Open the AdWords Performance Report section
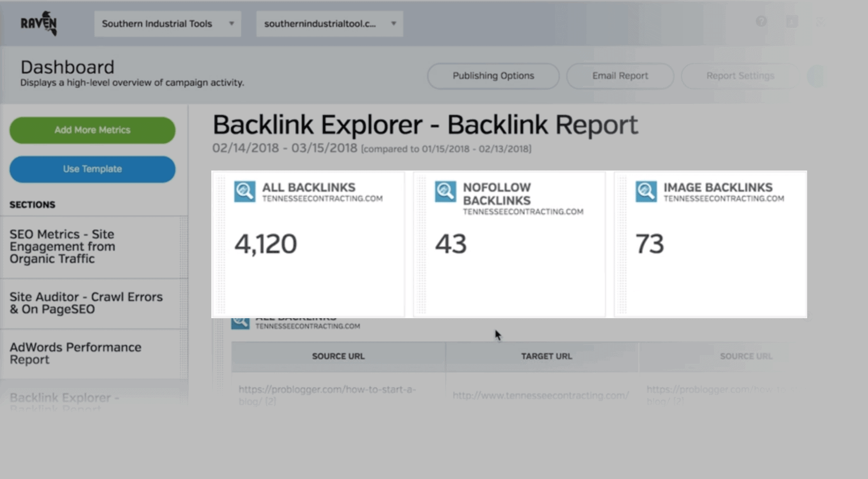 (75, 353)
